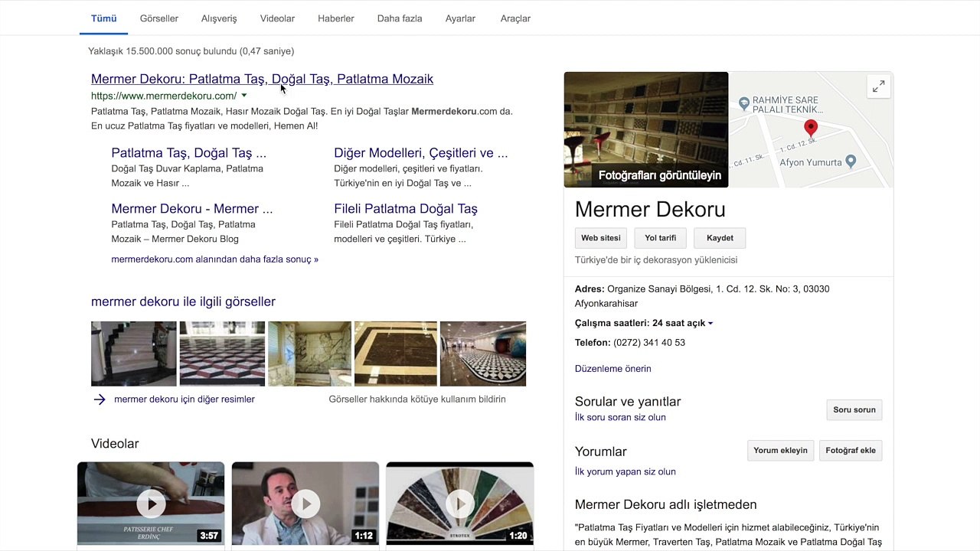Click the 'Yorumlar' heading

(x=601, y=452)
